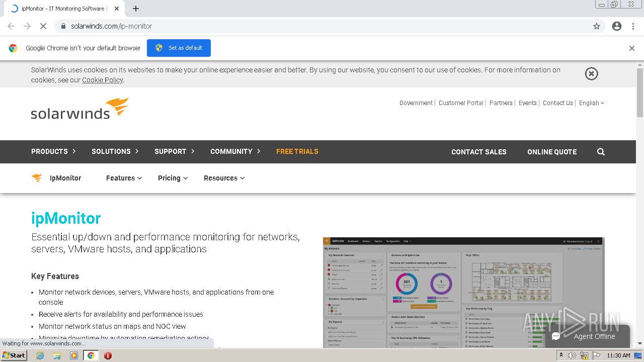
Task: Expand the SUPPORT menu
Action: pos(175,151)
